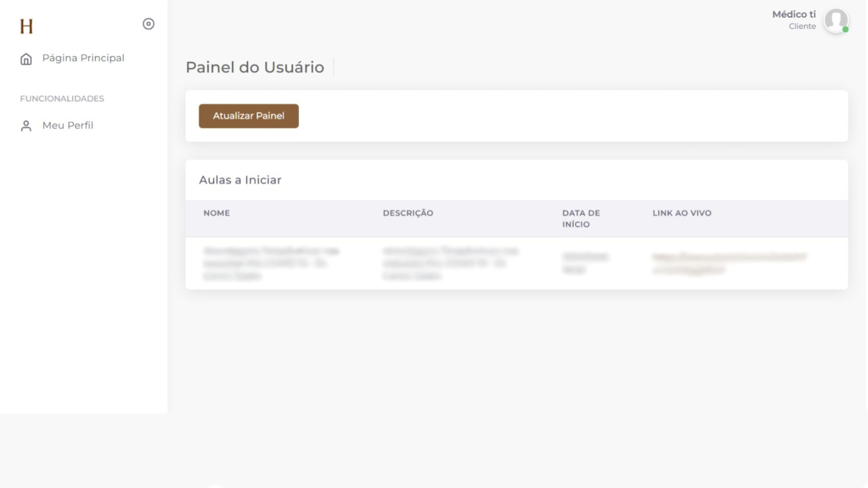Click the Aulas a Iniciar heading
Screen dimensions: 868x488
pos(240,180)
